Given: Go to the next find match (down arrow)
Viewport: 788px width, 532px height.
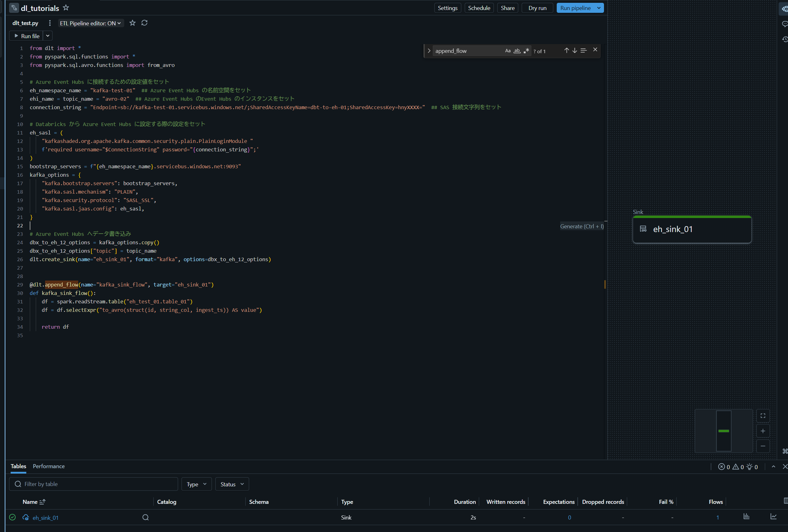Looking at the screenshot, I should 575,50.
